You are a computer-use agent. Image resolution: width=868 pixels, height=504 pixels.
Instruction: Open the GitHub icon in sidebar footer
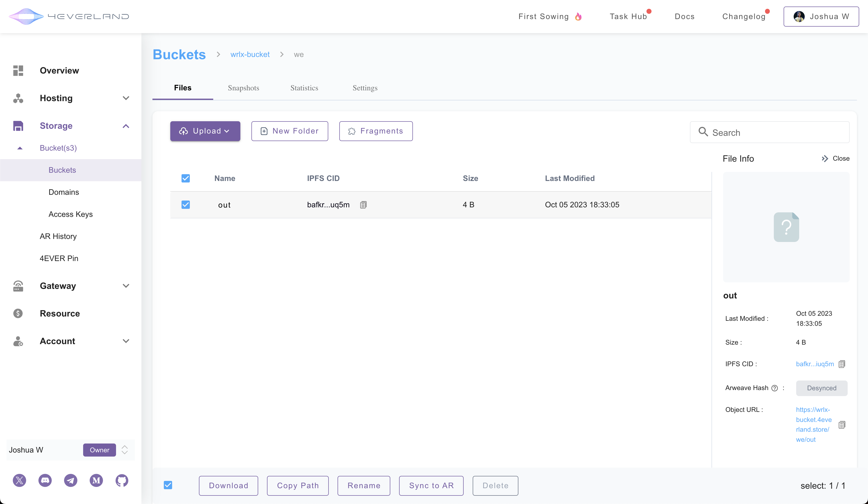(122, 480)
